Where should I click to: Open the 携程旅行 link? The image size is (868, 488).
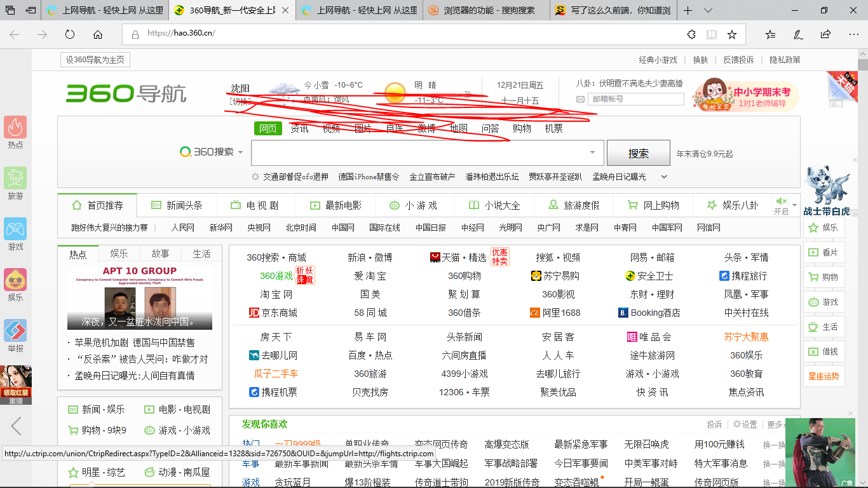click(x=743, y=276)
